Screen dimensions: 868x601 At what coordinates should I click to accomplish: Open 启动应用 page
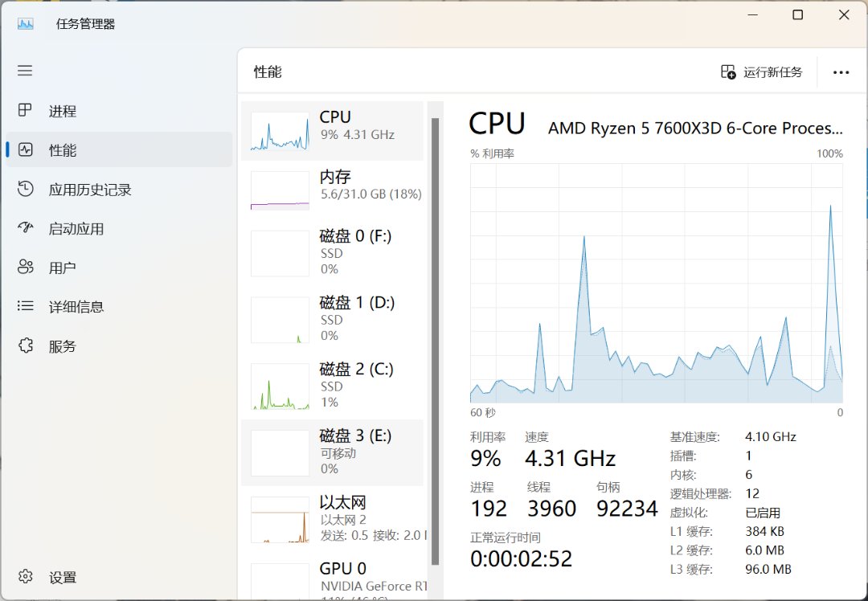[76, 229]
